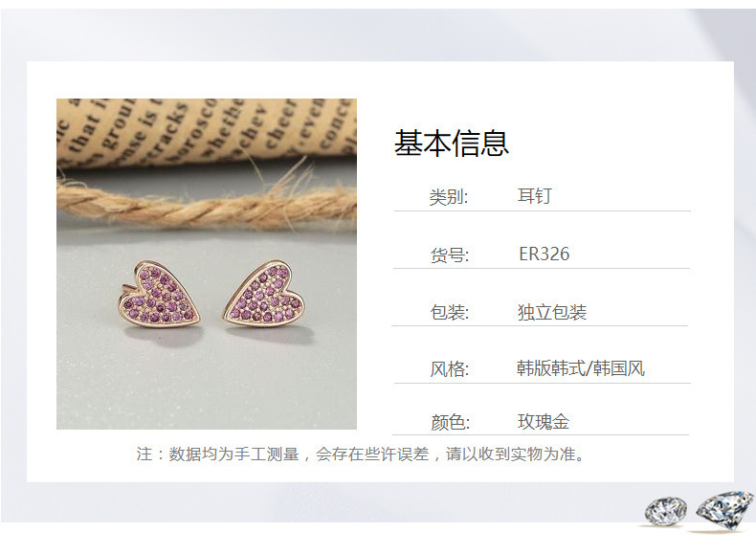Select the 基本信息 heading
Screen dimensions: 756x554
(x=452, y=144)
